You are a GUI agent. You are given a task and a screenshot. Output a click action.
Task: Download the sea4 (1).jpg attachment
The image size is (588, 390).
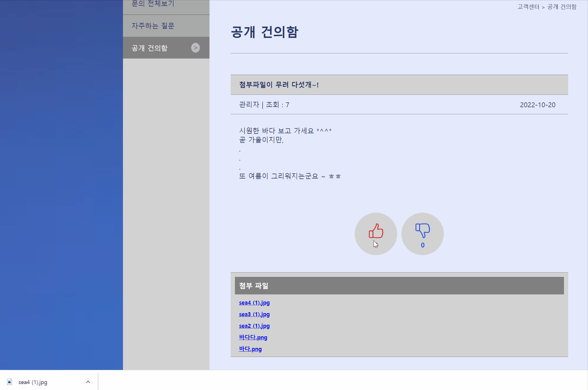pos(254,303)
